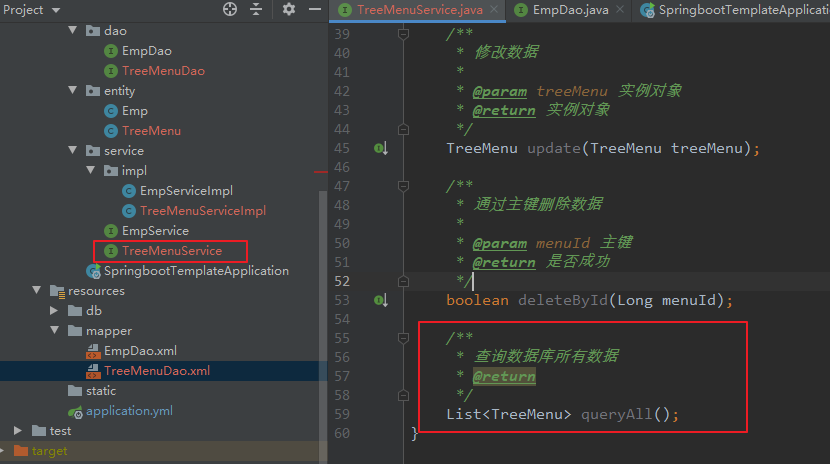Collapse the entity package
The width and height of the screenshot is (830, 464).
(x=73, y=90)
